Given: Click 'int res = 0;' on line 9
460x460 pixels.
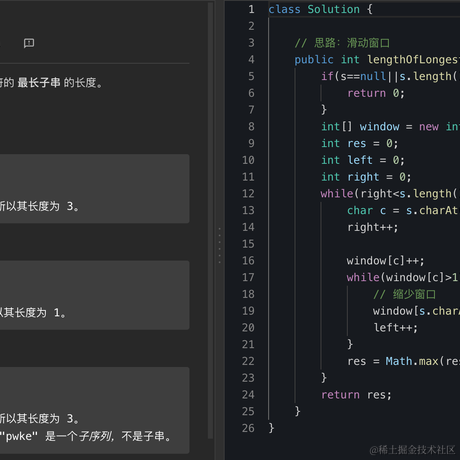Looking at the screenshot, I should tap(359, 143).
